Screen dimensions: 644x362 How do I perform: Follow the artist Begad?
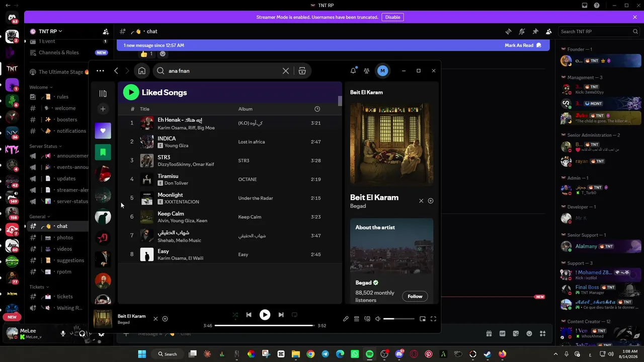[415, 296]
